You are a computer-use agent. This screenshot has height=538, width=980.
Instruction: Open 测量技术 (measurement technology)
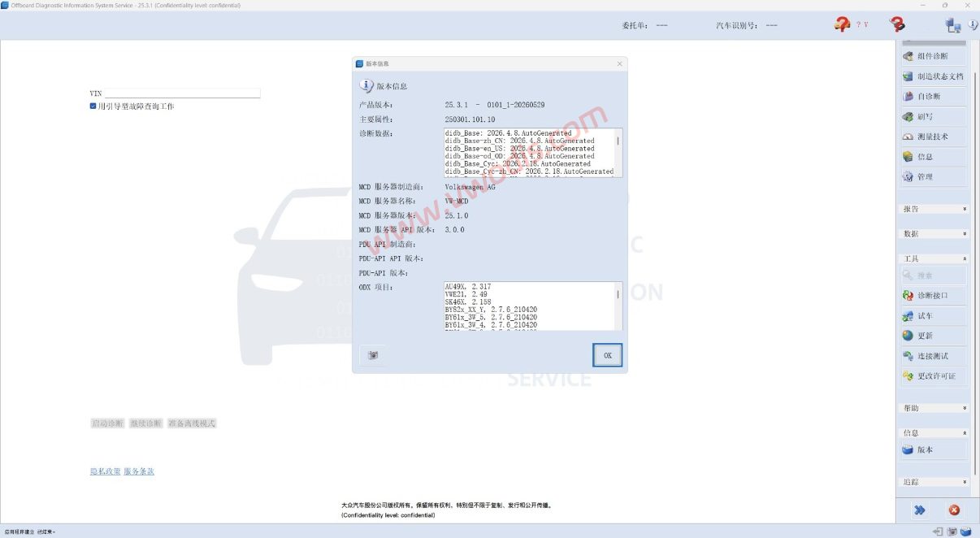click(x=934, y=137)
